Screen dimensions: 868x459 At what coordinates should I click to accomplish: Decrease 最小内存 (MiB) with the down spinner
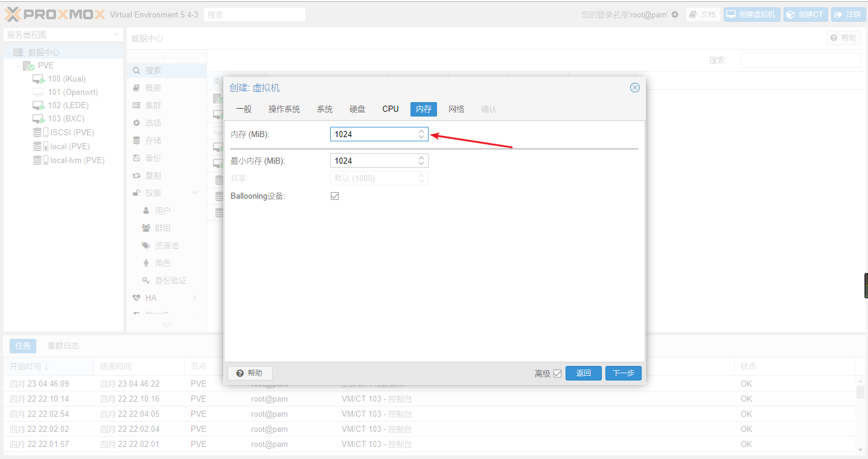(421, 164)
